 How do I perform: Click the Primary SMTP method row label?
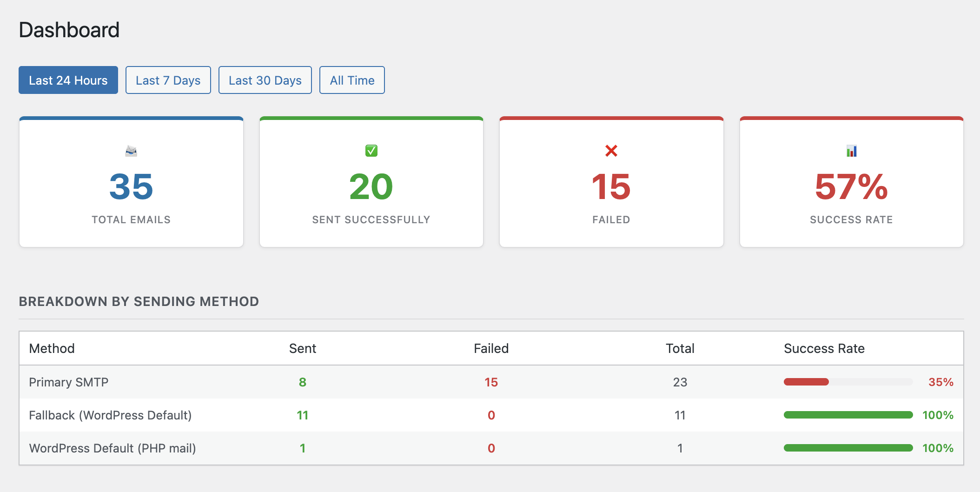point(69,382)
